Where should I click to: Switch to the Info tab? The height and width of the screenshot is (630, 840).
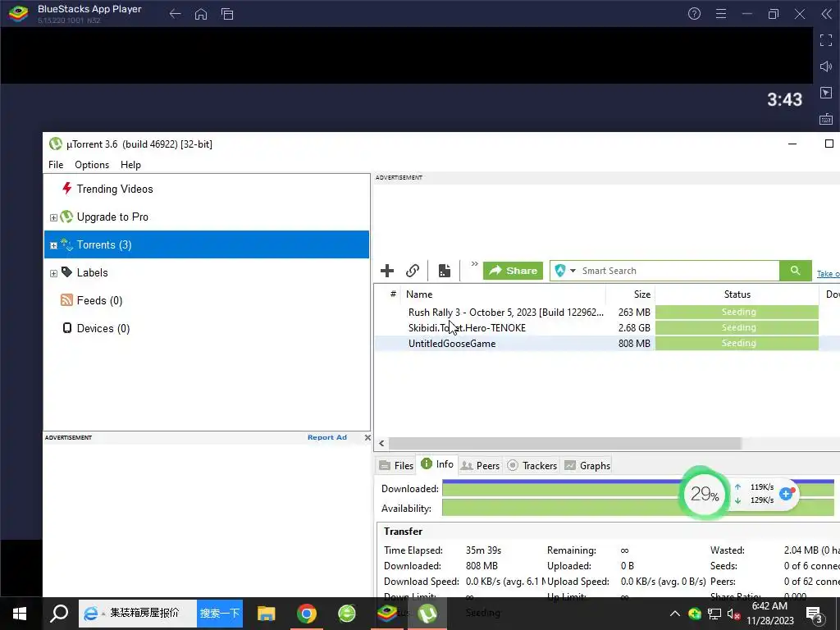pos(437,464)
